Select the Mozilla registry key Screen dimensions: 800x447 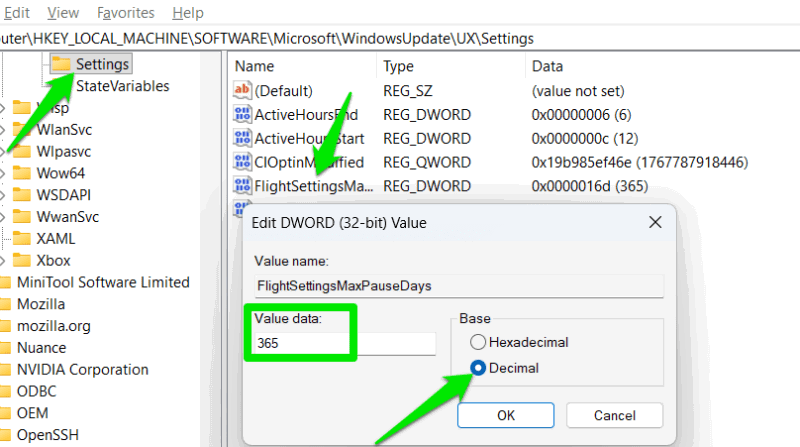coord(41,304)
